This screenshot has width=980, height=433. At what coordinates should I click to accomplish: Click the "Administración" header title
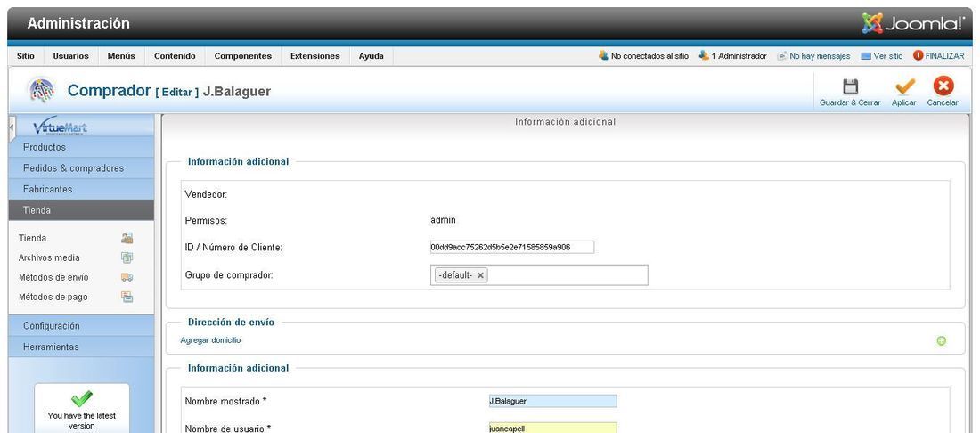78,23
